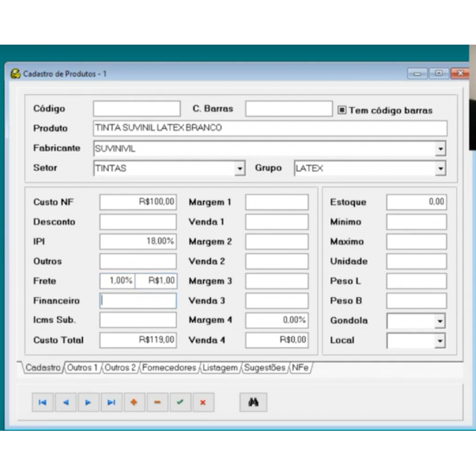Click the Maximo stock field
The height and width of the screenshot is (476, 476).
(417, 242)
